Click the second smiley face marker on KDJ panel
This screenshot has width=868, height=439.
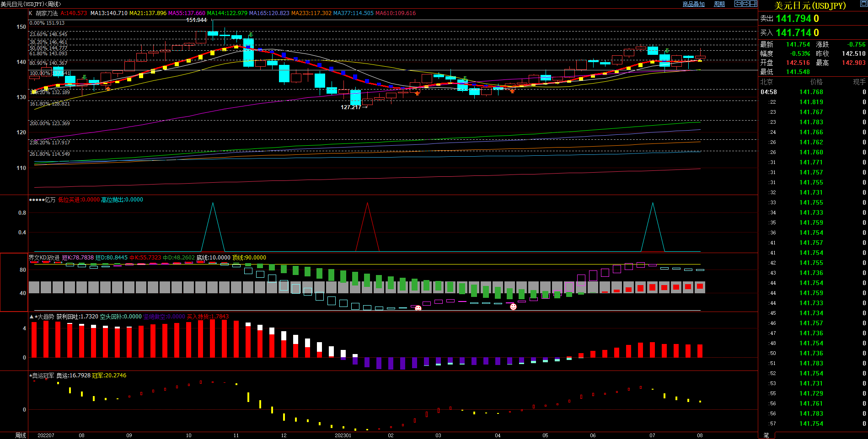[x=513, y=307]
